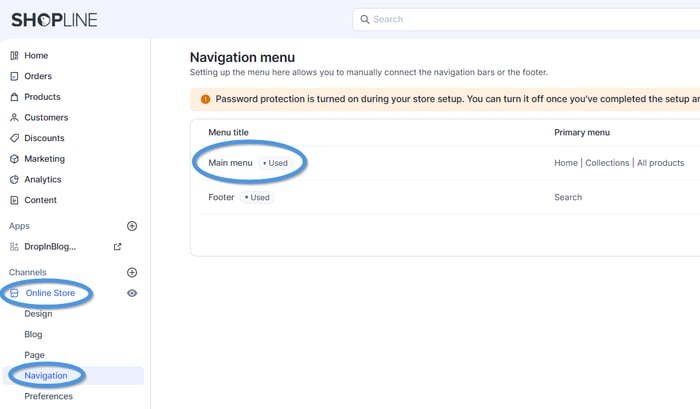The width and height of the screenshot is (700, 409).
Task: Open Marketing via its icon
Action: pyautogui.click(x=14, y=159)
